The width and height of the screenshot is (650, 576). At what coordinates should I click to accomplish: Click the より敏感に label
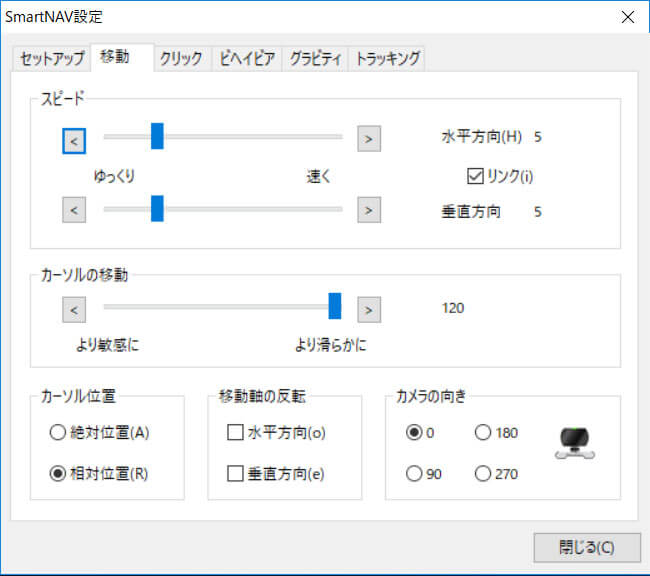pos(107,345)
